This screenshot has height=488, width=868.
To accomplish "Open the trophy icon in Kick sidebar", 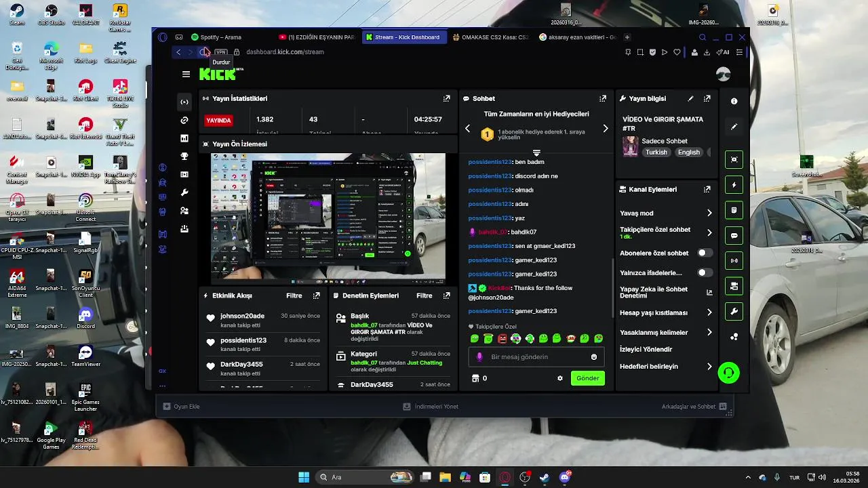I will [x=184, y=156].
